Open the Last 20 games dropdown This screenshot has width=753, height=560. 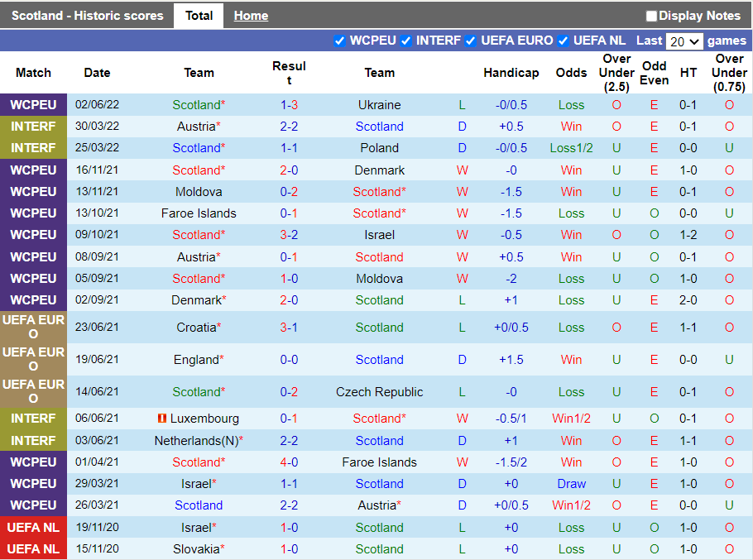tap(684, 41)
